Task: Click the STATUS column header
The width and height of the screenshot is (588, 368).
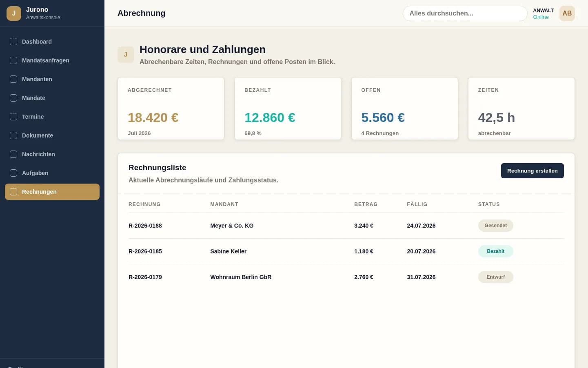Action: 489,204
